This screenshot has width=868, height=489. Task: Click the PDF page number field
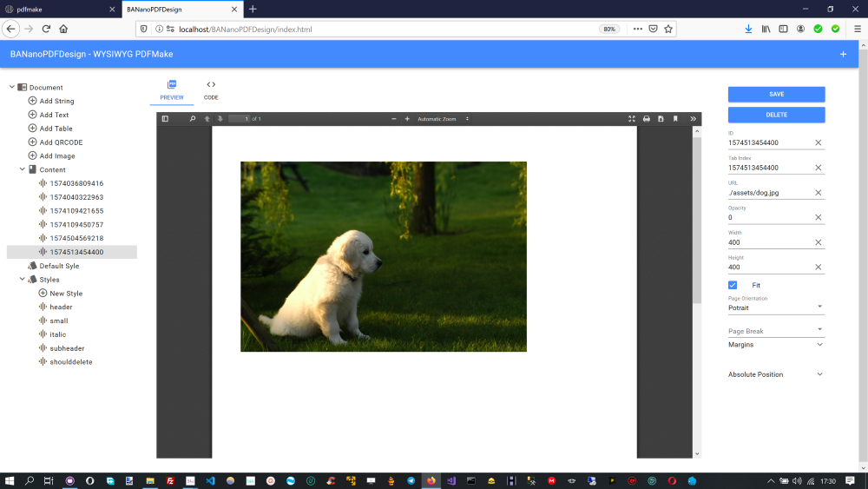[x=240, y=118]
